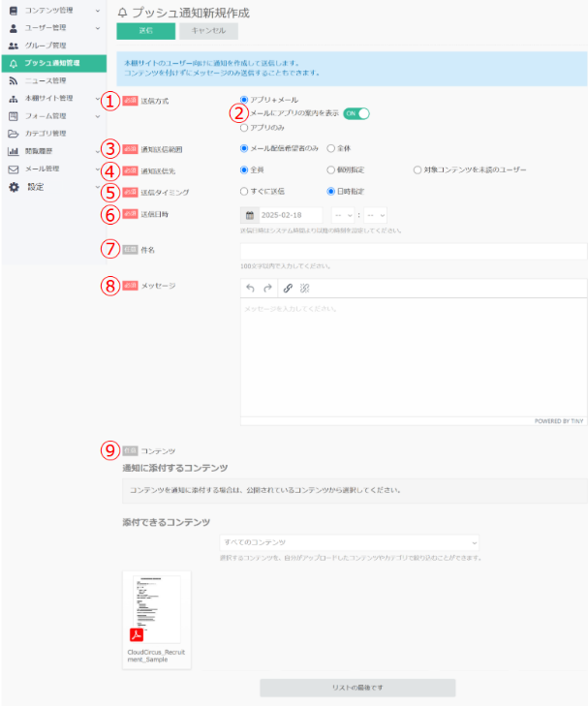The width and height of the screenshot is (588, 706).
Task: Click the ニュース管理 RSS feed icon
Action: point(13,80)
